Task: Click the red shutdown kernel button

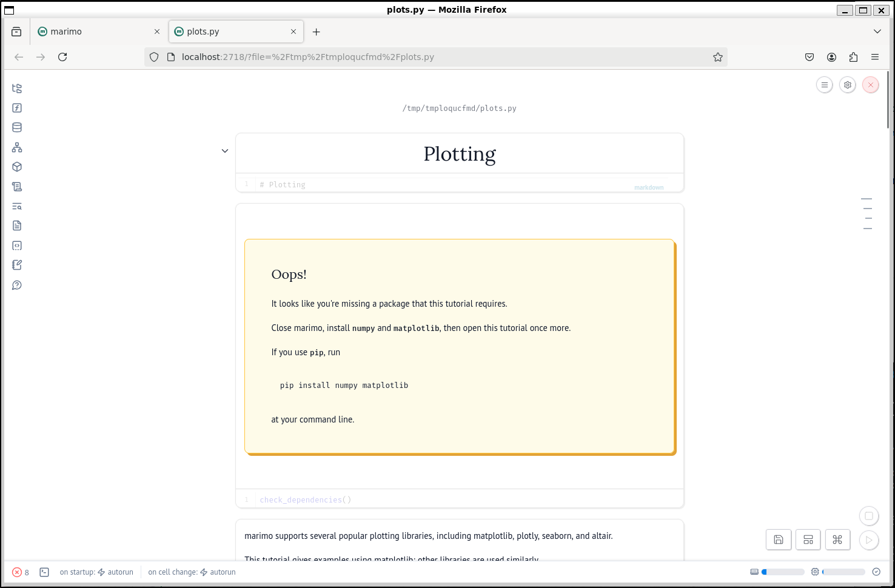Action: click(x=871, y=85)
